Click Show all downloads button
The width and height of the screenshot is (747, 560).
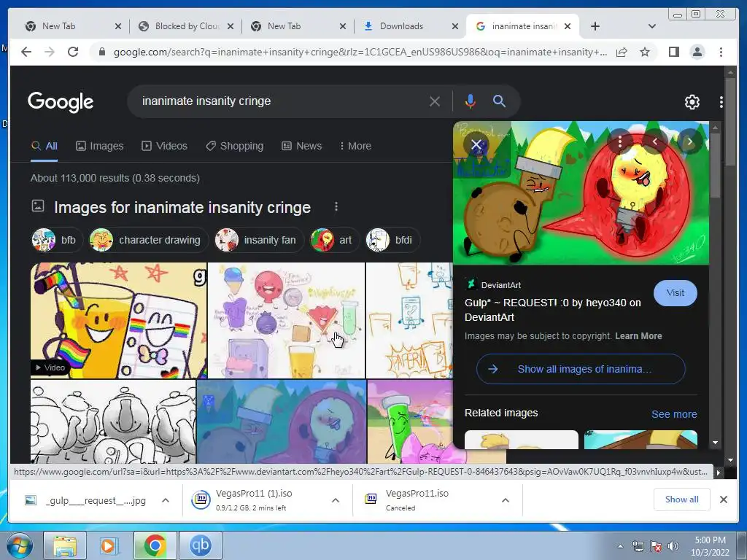tap(682, 499)
